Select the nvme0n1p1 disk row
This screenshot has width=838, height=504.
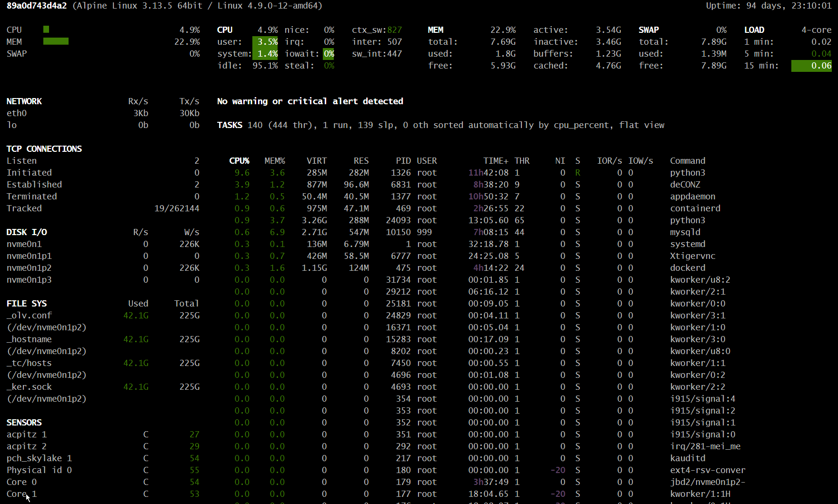click(x=103, y=256)
